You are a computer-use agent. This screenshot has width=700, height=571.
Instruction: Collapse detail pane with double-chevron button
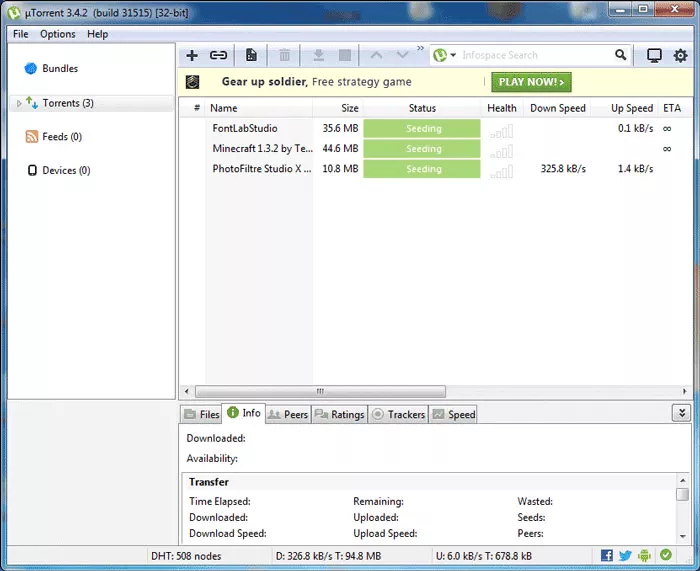pos(682,413)
